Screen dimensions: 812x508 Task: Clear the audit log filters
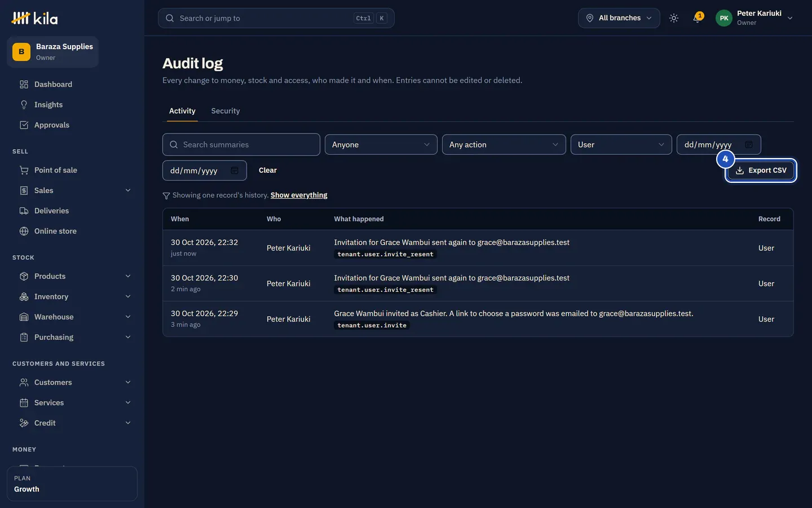268,170
